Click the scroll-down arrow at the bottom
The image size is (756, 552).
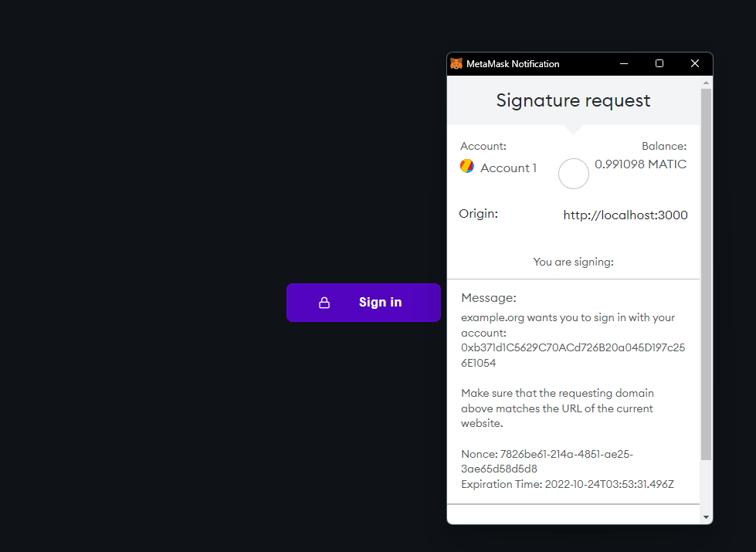[705, 516]
